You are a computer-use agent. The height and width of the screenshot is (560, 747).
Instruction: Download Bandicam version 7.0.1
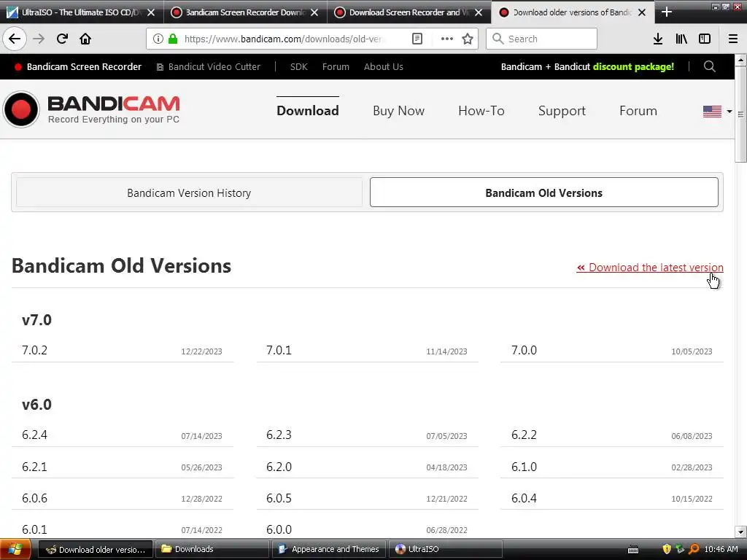[368, 351]
